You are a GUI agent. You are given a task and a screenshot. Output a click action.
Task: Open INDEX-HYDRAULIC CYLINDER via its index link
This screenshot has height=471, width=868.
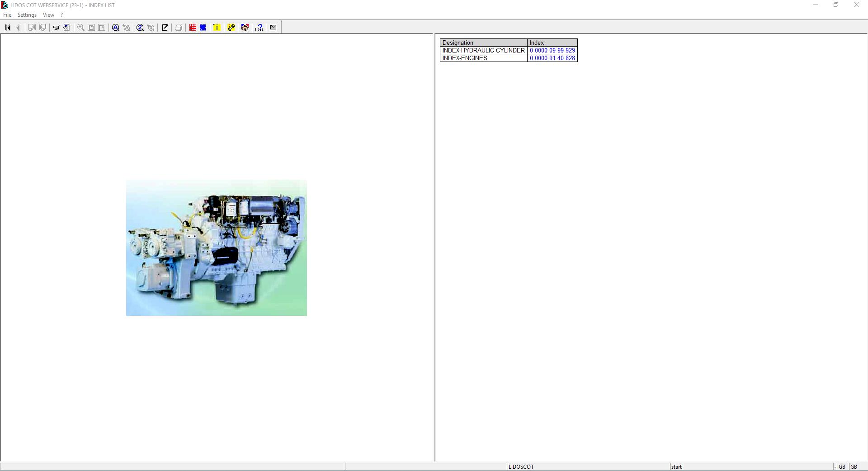(552, 50)
